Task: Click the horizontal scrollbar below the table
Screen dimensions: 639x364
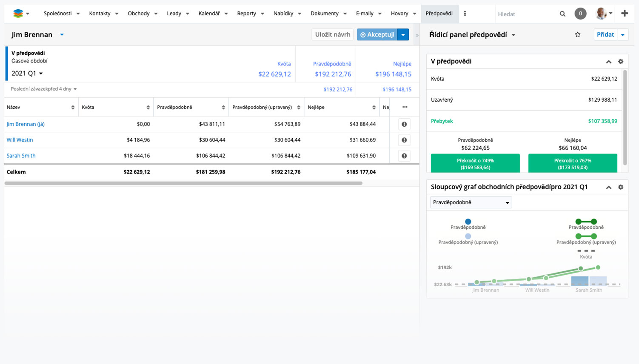Action: (x=183, y=183)
